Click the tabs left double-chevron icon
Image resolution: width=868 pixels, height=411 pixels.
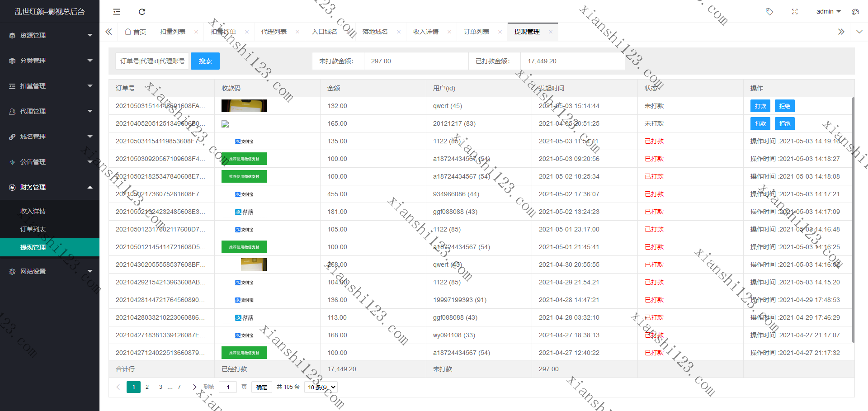[x=108, y=32]
